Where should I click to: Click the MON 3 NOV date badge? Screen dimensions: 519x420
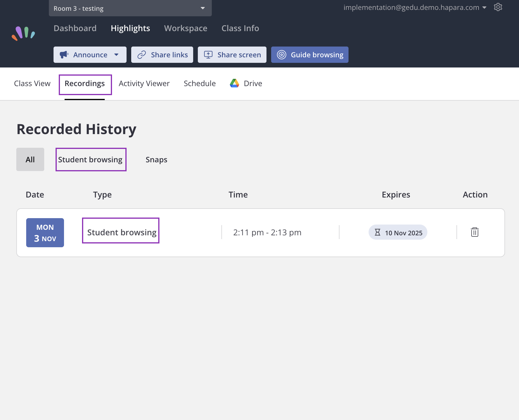pyautogui.click(x=45, y=233)
